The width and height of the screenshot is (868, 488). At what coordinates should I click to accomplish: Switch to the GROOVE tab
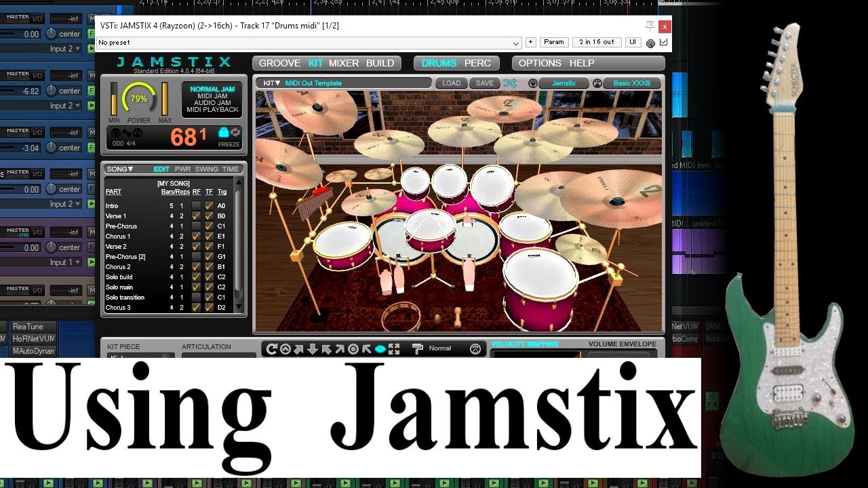279,63
